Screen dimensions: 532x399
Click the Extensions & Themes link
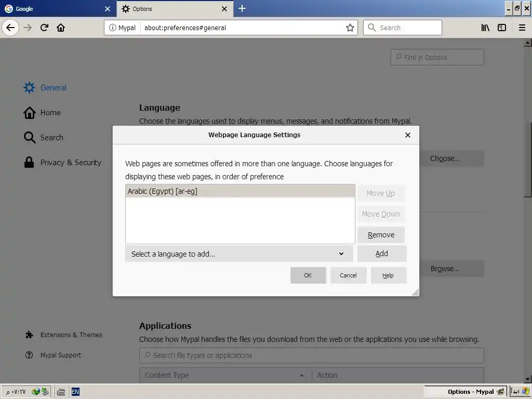click(x=63, y=335)
